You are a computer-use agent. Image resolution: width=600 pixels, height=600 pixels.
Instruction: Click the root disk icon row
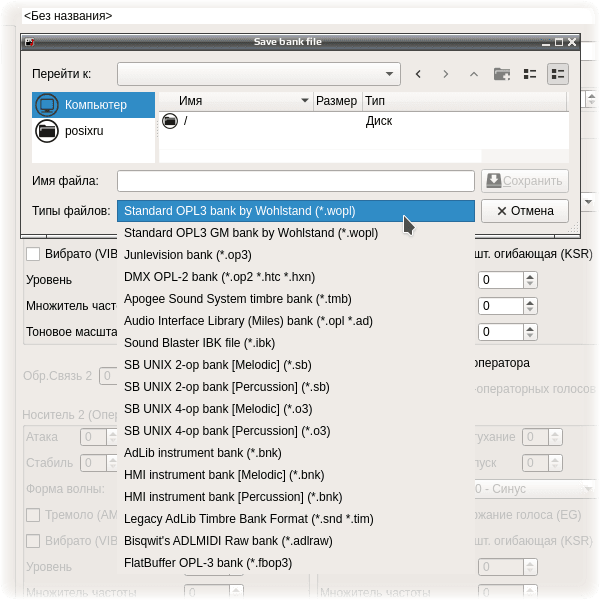click(170, 121)
